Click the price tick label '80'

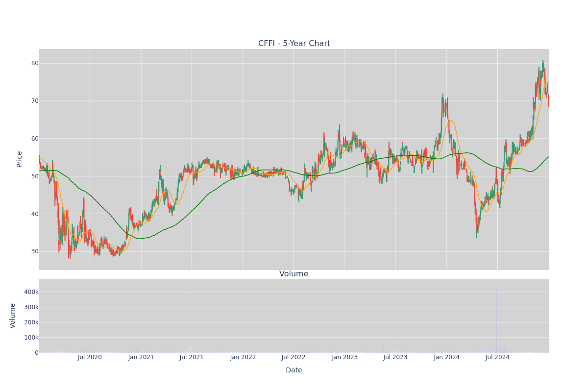[x=35, y=63]
